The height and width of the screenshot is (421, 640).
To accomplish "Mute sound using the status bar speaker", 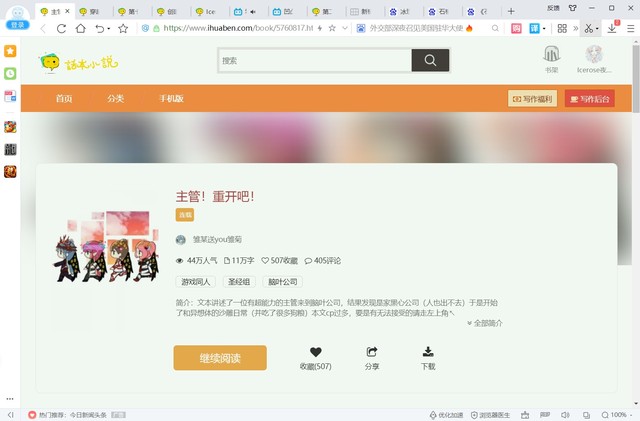I will (x=565, y=414).
